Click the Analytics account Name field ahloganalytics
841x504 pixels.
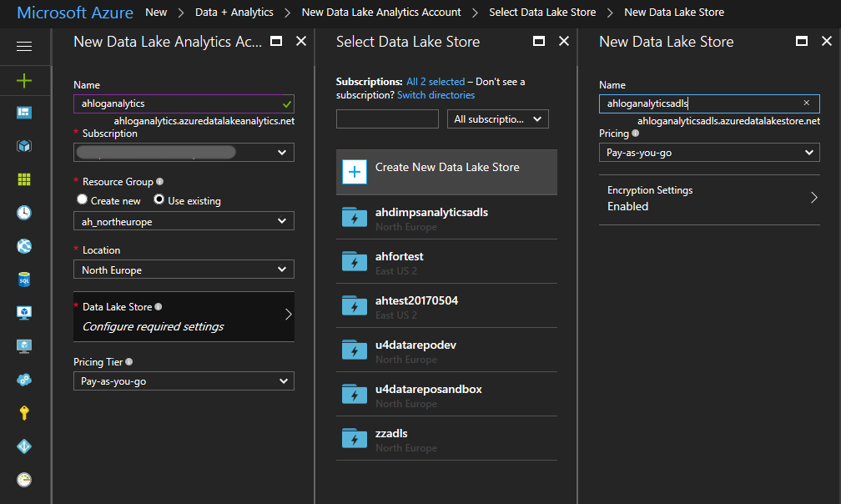tap(184, 103)
